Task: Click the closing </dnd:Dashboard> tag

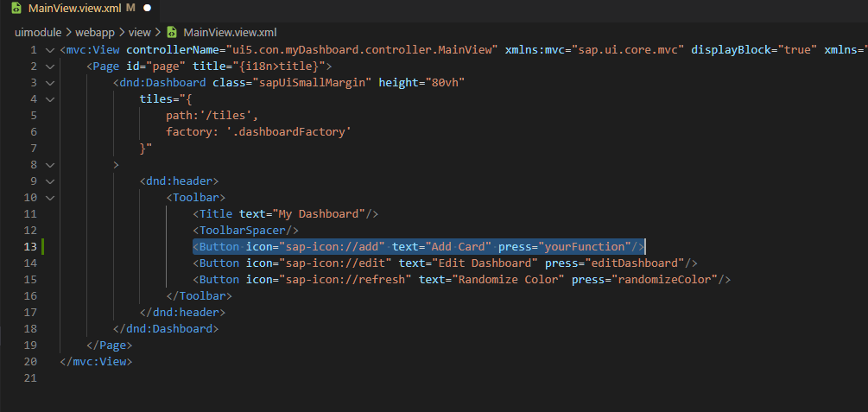Action: tap(166, 328)
